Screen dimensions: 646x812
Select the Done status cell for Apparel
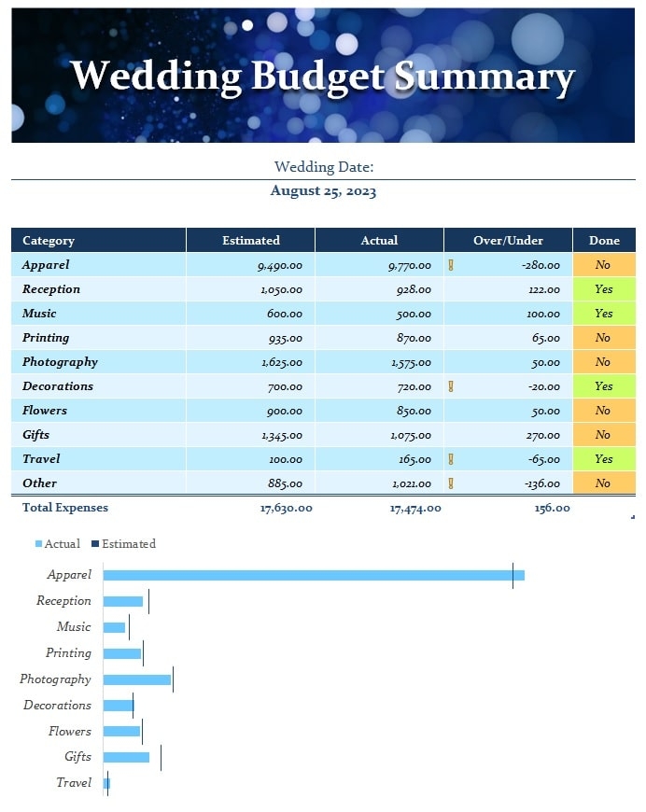click(x=603, y=265)
